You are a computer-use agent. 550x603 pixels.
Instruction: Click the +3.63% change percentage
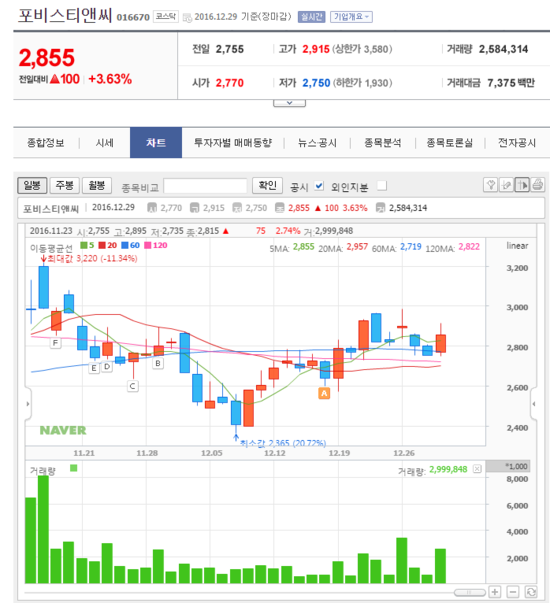pyautogui.click(x=110, y=79)
